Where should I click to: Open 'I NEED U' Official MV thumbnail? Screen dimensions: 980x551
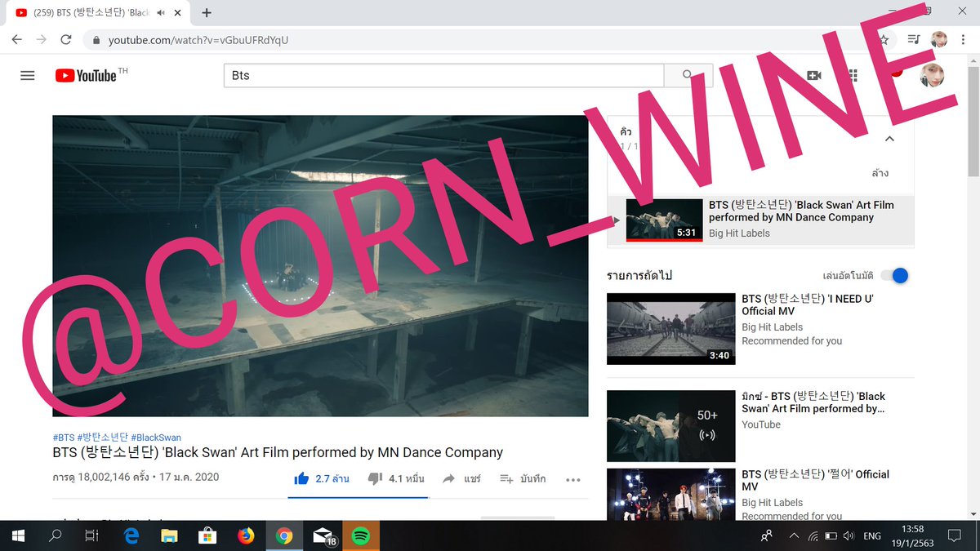point(671,328)
